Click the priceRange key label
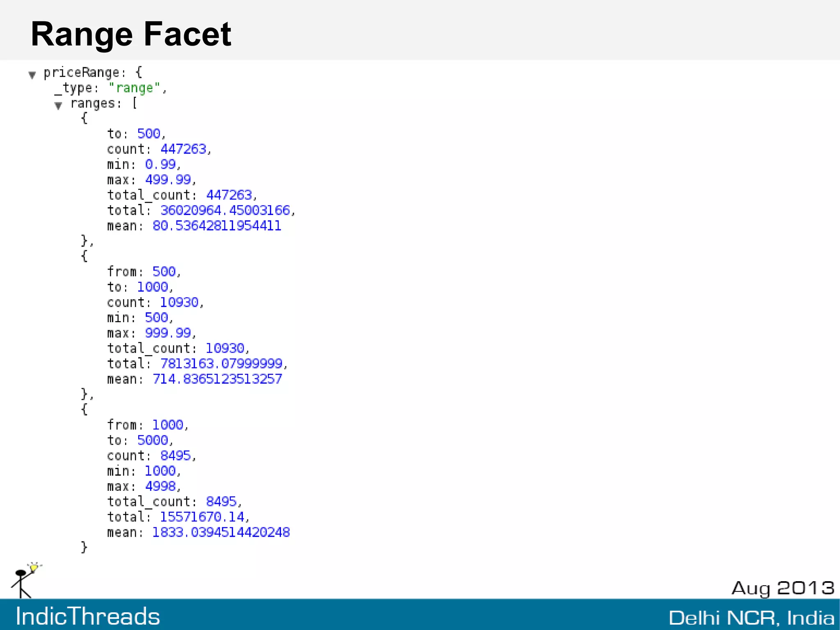Viewport: 840px width, 630px height. coord(82,73)
